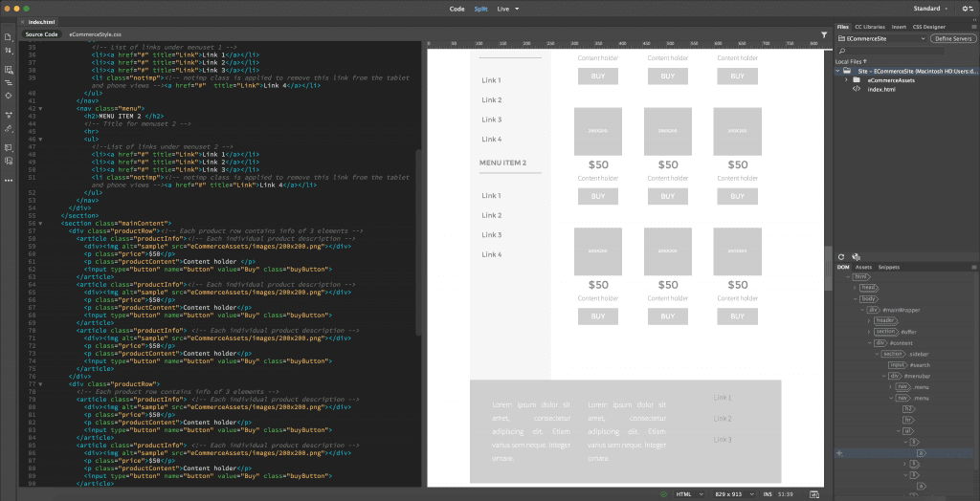Click the refresh icon above DOM panel
This screenshot has width=980, height=501.
tap(841, 256)
